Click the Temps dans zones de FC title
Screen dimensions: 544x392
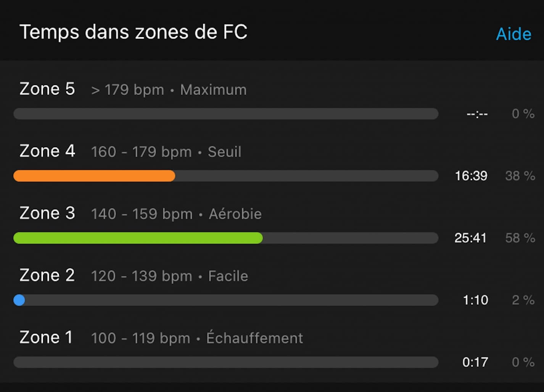(134, 32)
